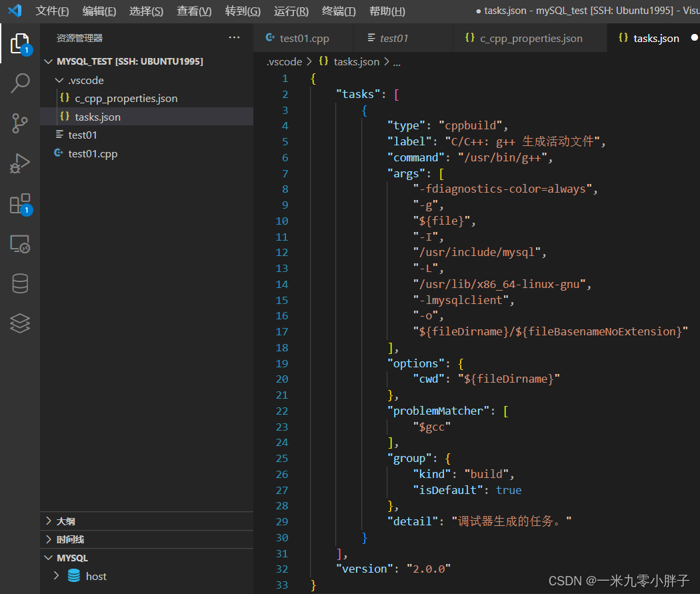Open the 运行(R) run menu
Screen dimensions: 700x594
coord(291,11)
